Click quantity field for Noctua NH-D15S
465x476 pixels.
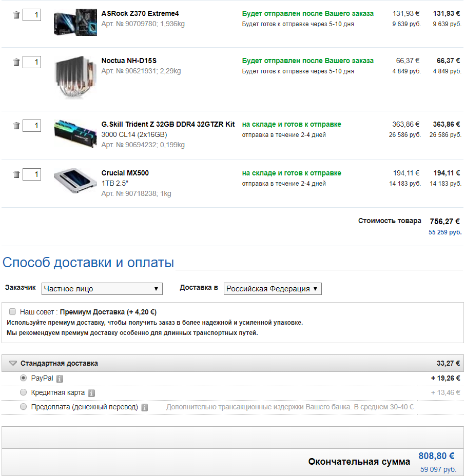pyautogui.click(x=32, y=63)
